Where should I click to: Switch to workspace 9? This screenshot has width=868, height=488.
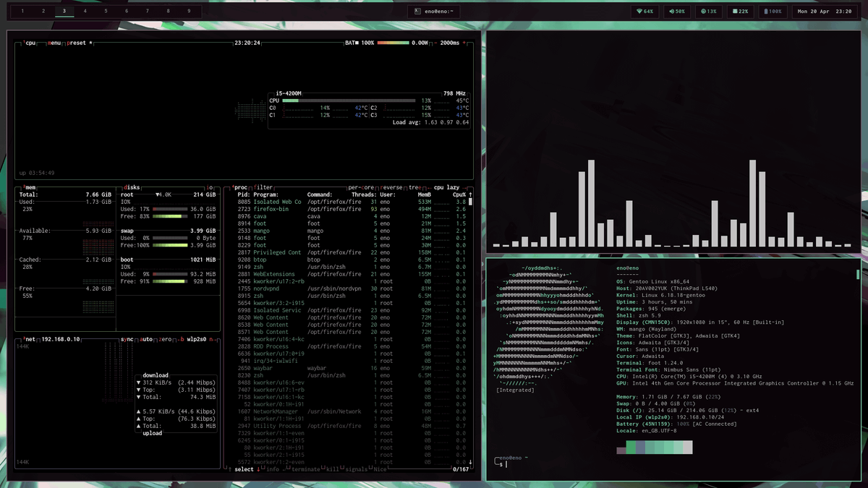point(190,12)
